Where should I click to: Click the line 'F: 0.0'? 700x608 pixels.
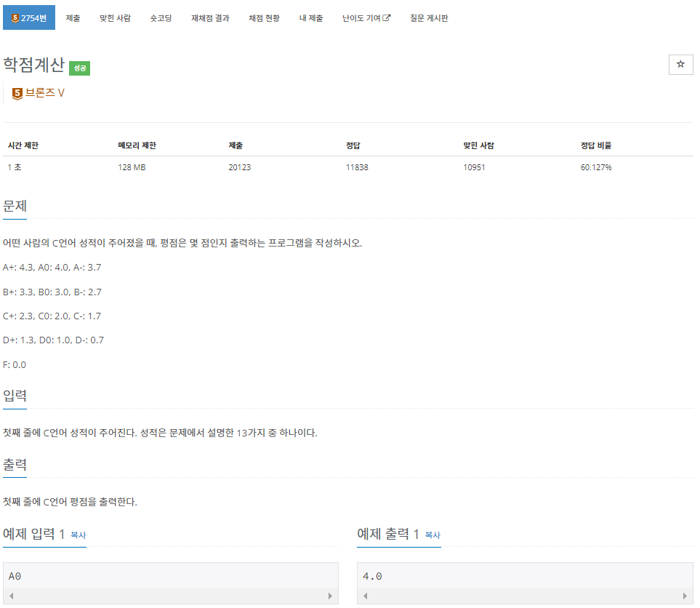point(15,365)
